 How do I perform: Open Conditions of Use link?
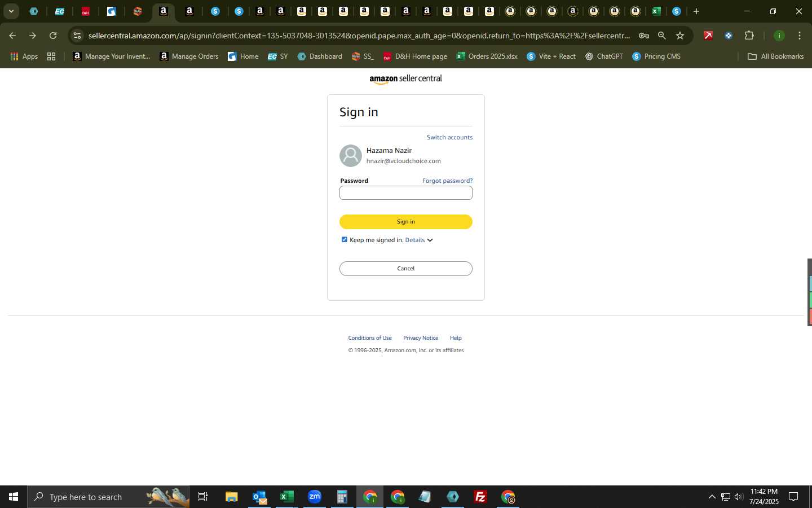click(370, 338)
